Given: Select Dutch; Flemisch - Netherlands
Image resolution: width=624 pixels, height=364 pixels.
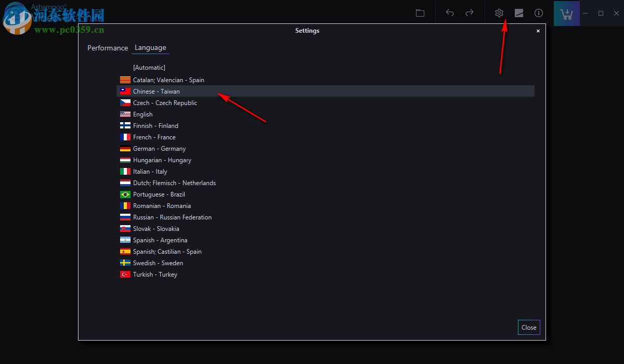Looking at the screenshot, I should 326,183.
